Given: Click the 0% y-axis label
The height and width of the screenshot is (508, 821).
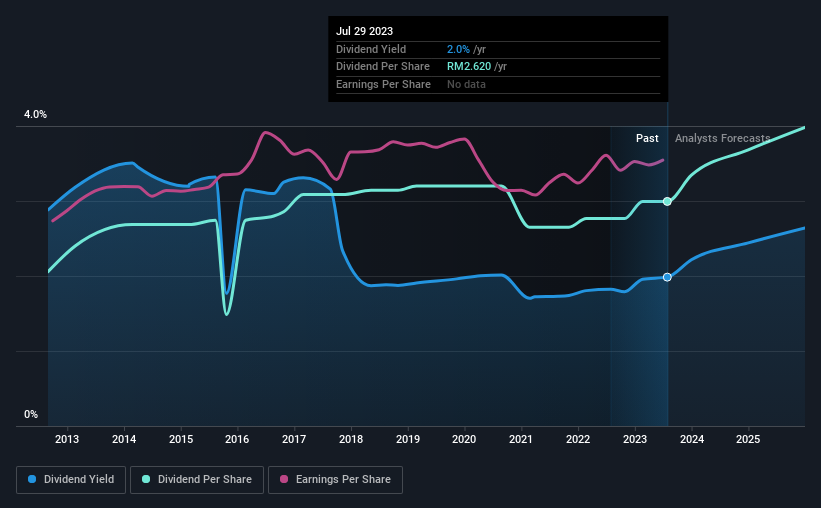Looking at the screenshot, I should click(31, 414).
